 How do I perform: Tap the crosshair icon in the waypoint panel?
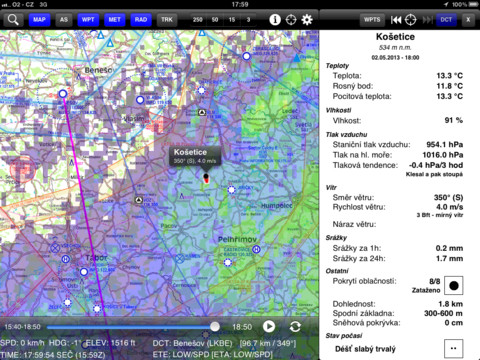tap(411, 20)
